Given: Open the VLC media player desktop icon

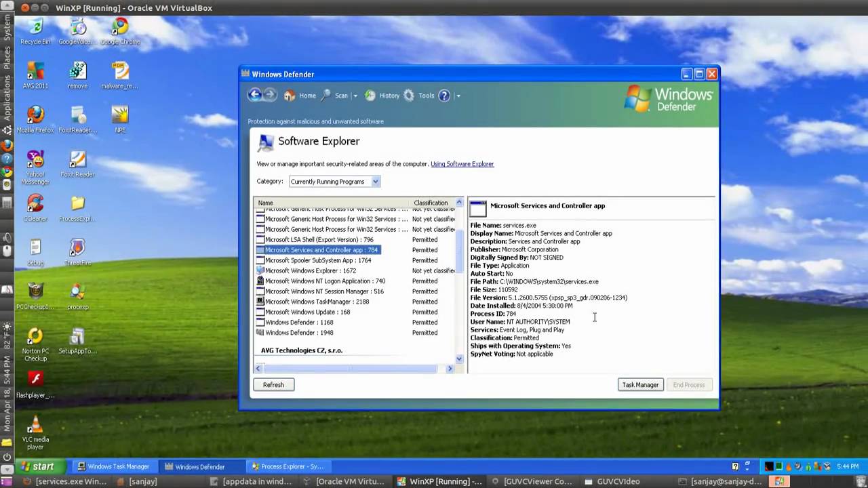Looking at the screenshot, I should click(35, 432).
